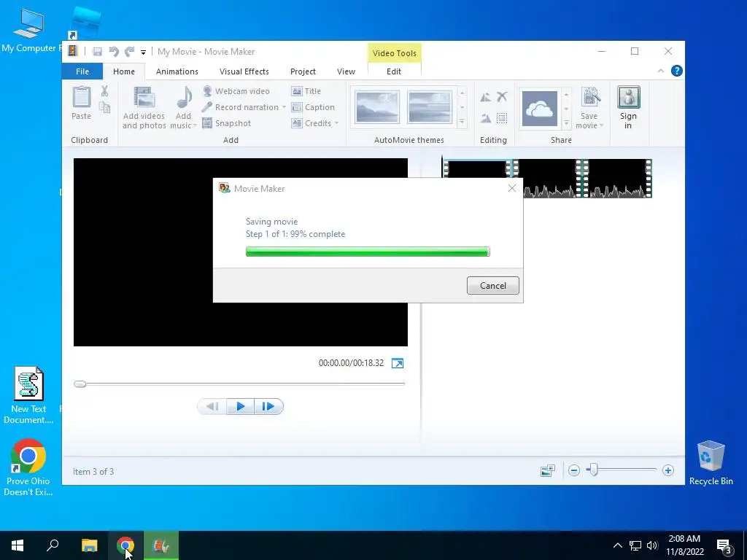Open the Recycle Bin desktop icon
Image resolution: width=747 pixels, height=560 pixels.
711,462
